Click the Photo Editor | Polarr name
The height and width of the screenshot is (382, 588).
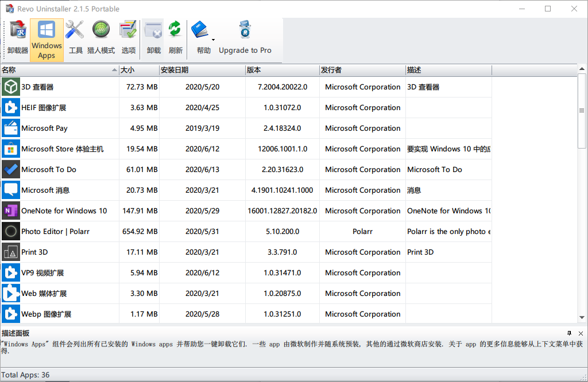click(56, 232)
